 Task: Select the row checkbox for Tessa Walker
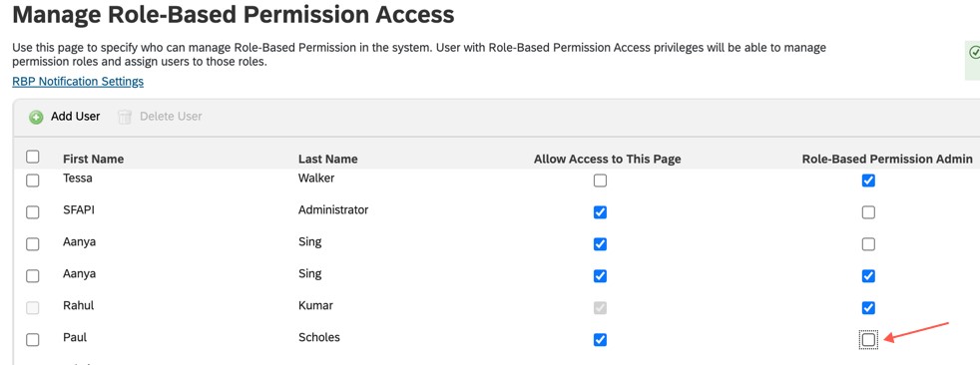(33, 181)
